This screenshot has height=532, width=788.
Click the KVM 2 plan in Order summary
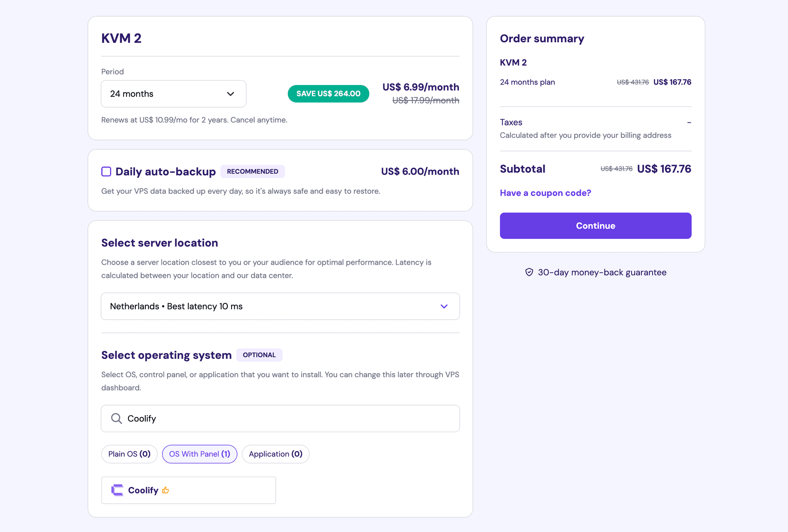click(513, 62)
